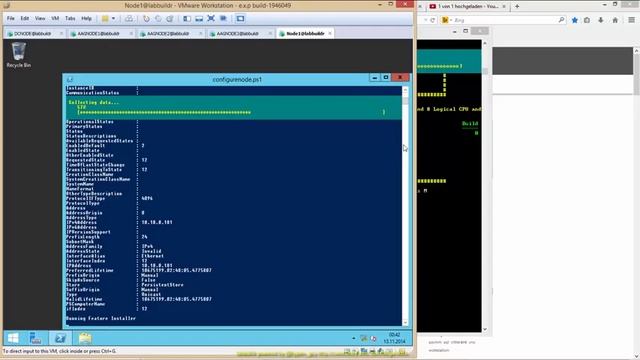Take a snapshot of this VM
640x360 pixels.
coord(146,18)
